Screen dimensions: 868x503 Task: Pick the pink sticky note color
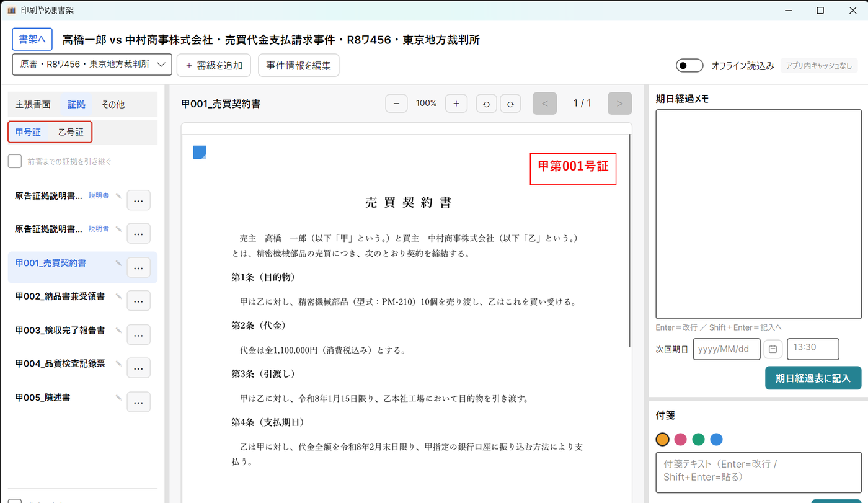click(x=681, y=439)
